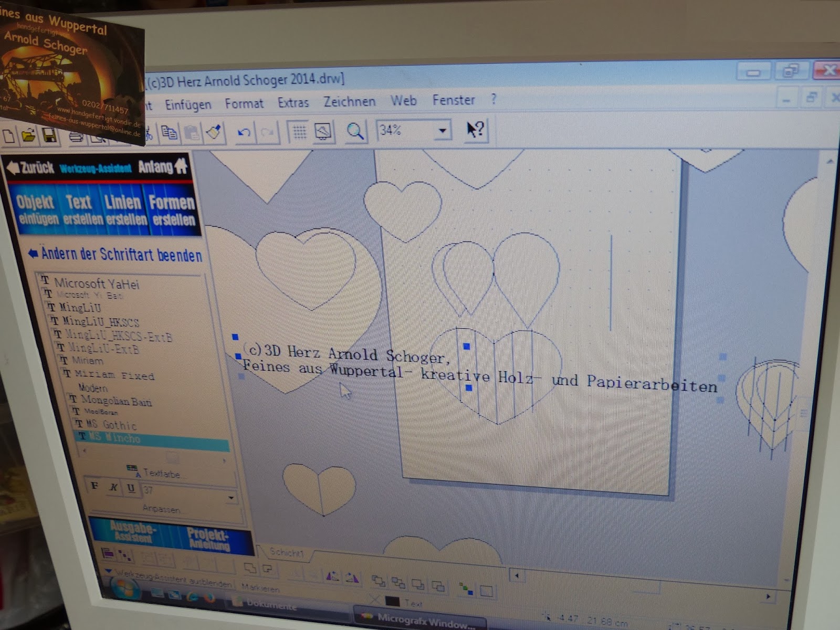Switch to the Schicht1 layer tab
This screenshot has height=630, width=840.
[x=287, y=553]
